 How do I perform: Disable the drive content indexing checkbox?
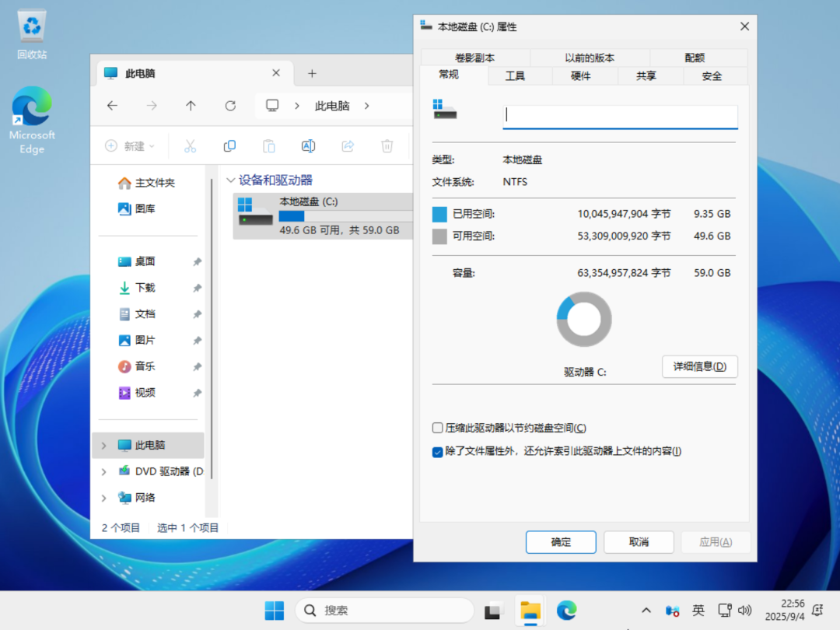tap(437, 452)
